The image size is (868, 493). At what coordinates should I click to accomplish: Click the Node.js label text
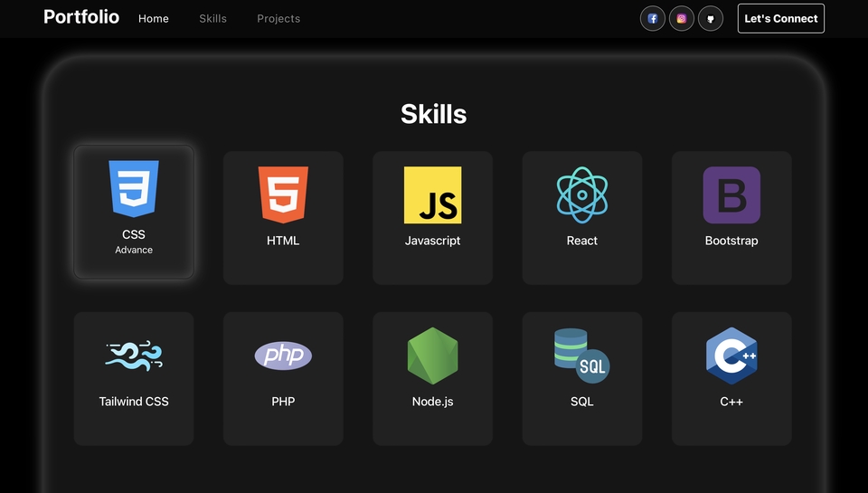point(433,401)
